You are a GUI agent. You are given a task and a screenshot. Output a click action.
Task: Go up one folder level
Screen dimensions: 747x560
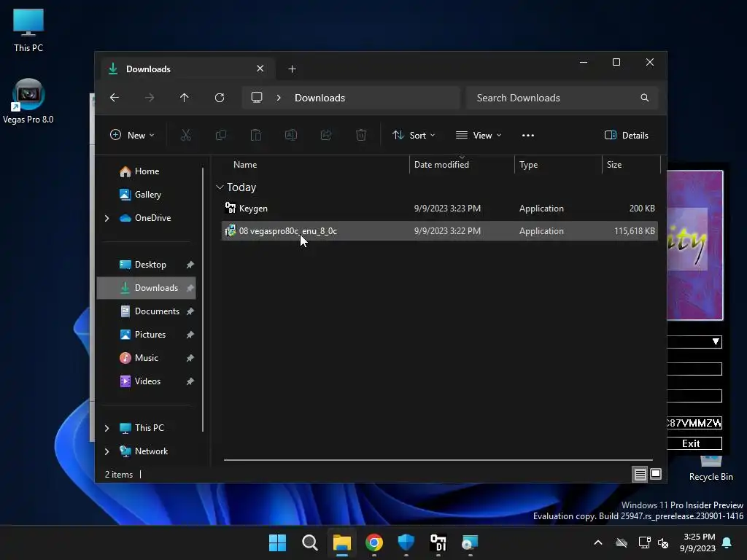[x=185, y=98]
